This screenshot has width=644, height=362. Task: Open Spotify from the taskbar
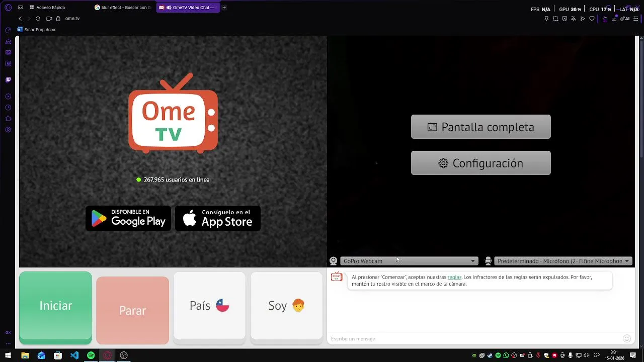(x=91, y=355)
